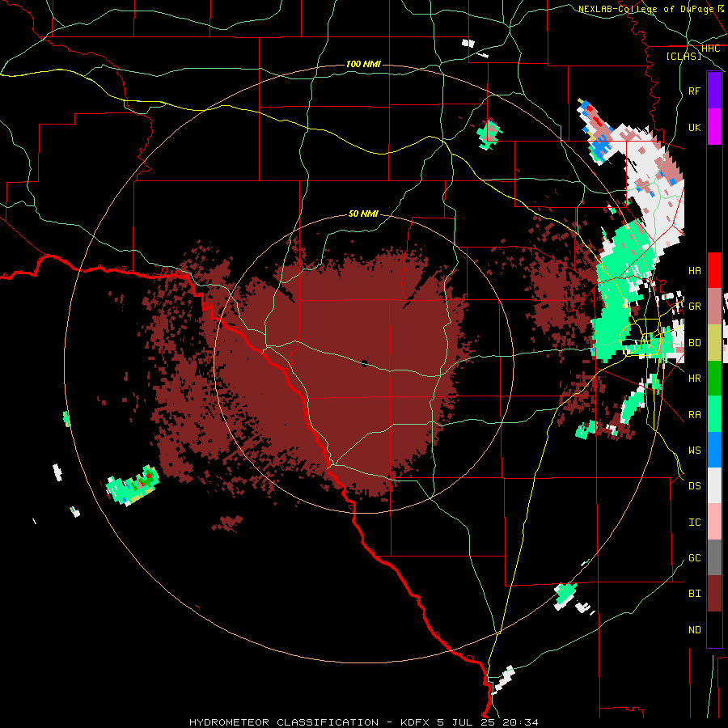
Task: Click the WS blue legend swatch
Action: pos(714,450)
